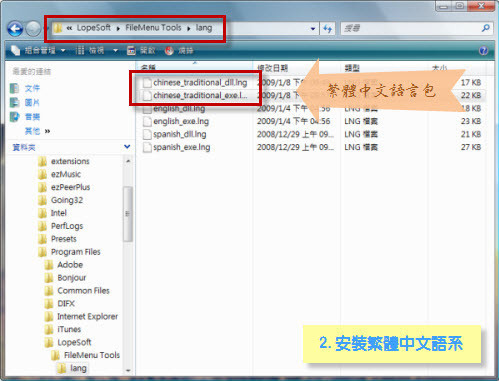Select file spanish_exe.lng
This screenshot has height=381, width=499.
click(182, 147)
